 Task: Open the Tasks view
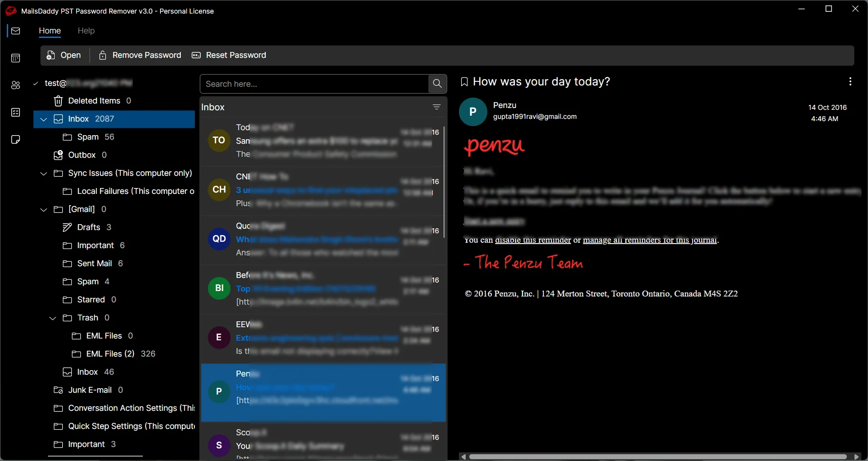(15, 112)
